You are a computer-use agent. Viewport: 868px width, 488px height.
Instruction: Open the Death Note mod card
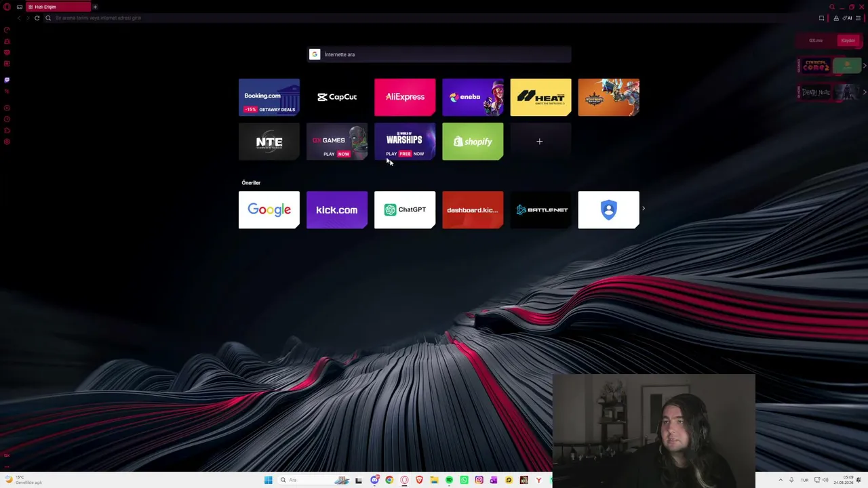[x=816, y=92]
